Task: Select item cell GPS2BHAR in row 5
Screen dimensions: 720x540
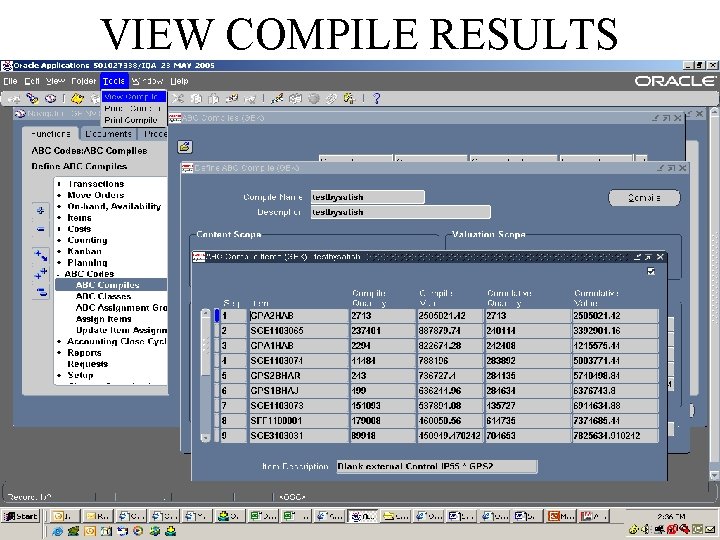Action: (299, 376)
